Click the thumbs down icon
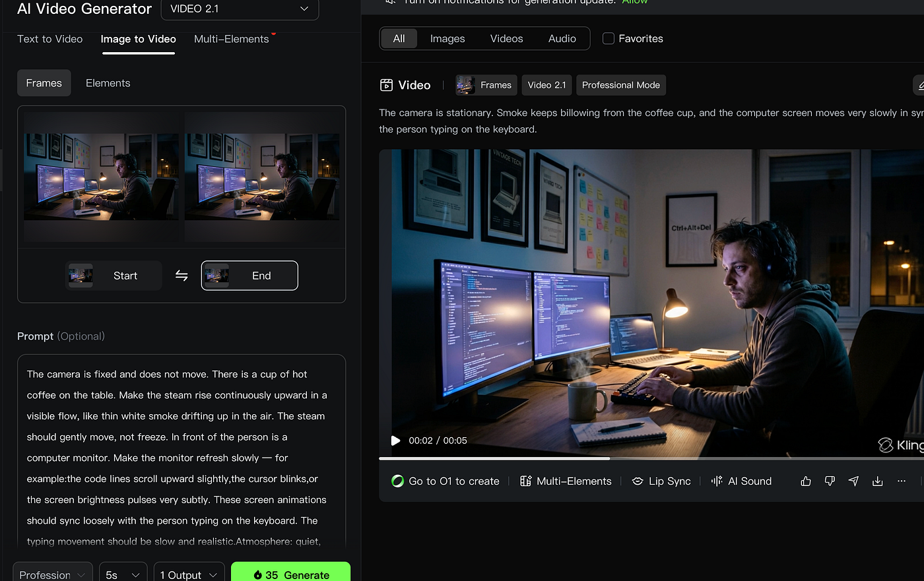This screenshot has height=581, width=924. (x=830, y=481)
